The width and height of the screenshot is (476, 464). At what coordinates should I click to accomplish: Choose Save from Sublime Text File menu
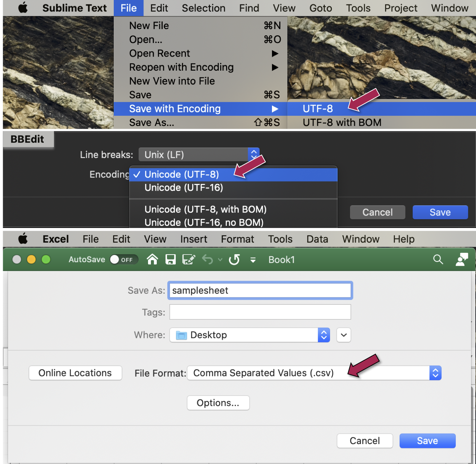[201, 95]
